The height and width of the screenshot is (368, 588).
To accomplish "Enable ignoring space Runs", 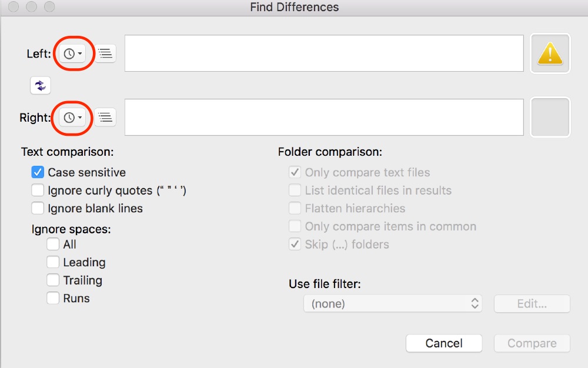I will pyautogui.click(x=54, y=298).
